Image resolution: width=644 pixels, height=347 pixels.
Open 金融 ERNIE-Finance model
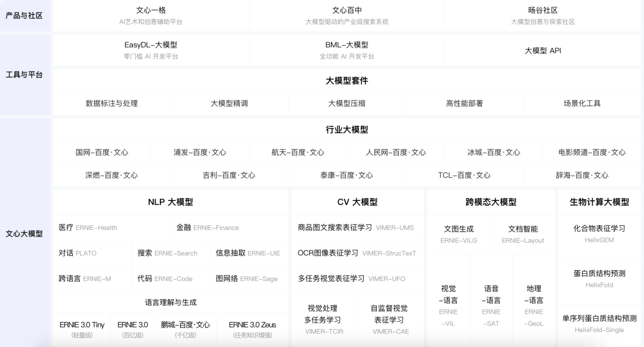click(229, 228)
